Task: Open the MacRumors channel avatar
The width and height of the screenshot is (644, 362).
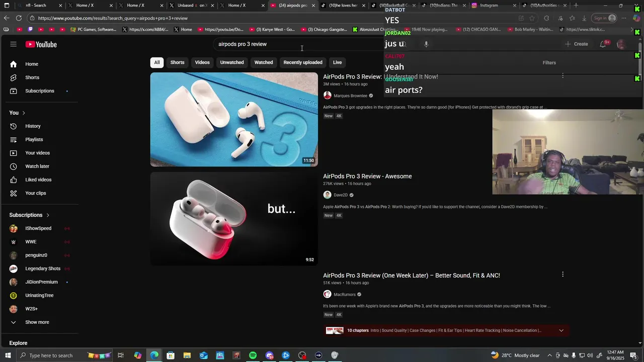Action: (x=328, y=294)
